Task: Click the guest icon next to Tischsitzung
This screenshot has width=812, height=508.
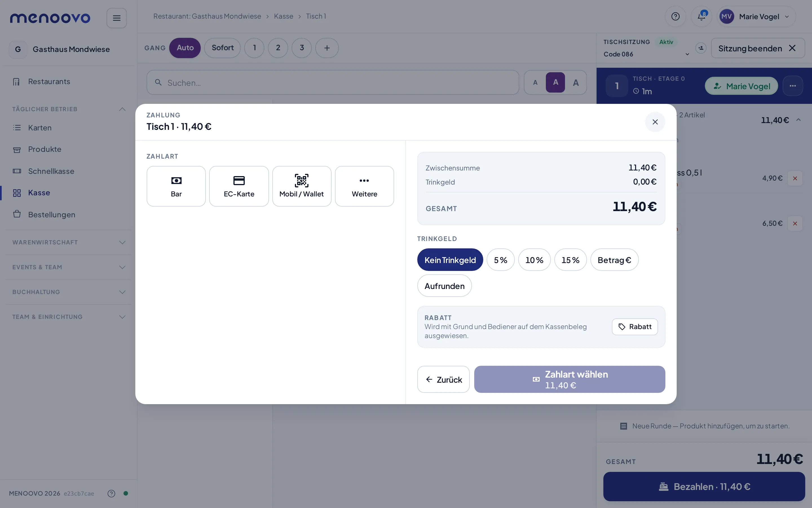Action: click(x=701, y=48)
